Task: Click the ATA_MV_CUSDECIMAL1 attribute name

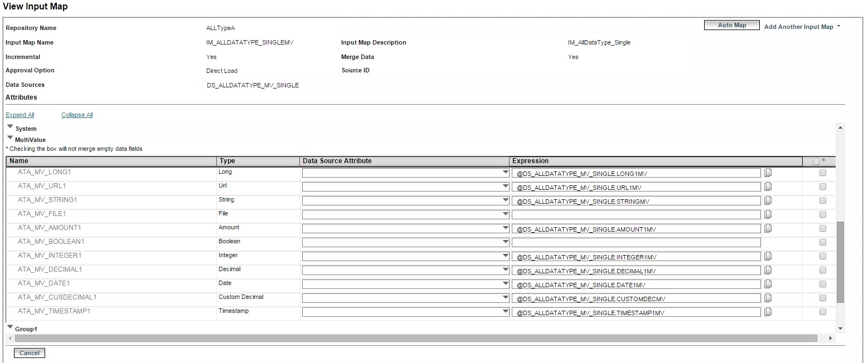Action: point(57,297)
